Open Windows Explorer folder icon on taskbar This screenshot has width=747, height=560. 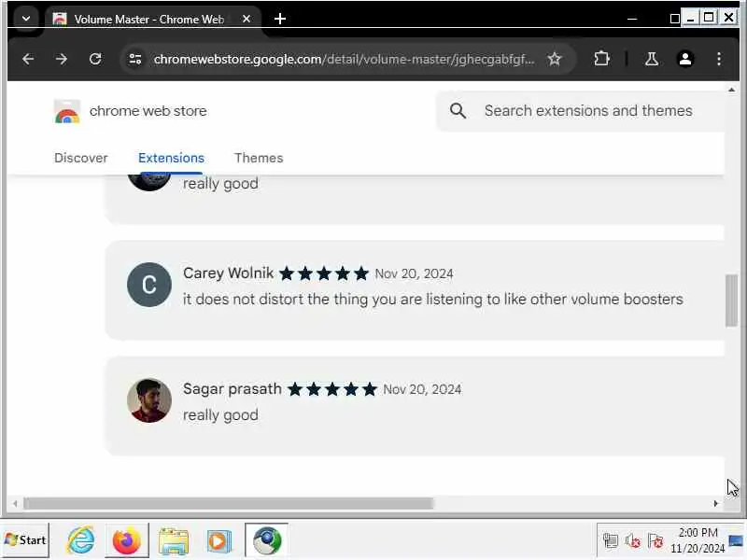pos(174,541)
